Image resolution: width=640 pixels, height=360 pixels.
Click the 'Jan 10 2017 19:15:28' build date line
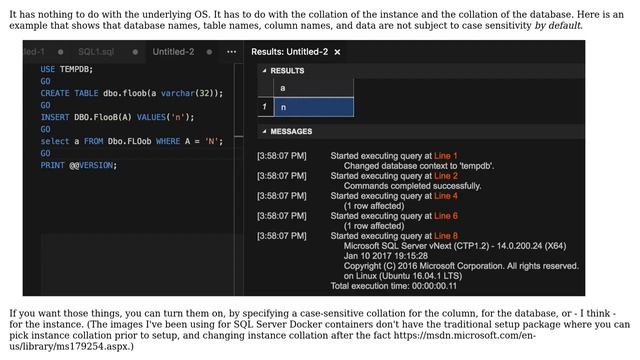point(385,256)
